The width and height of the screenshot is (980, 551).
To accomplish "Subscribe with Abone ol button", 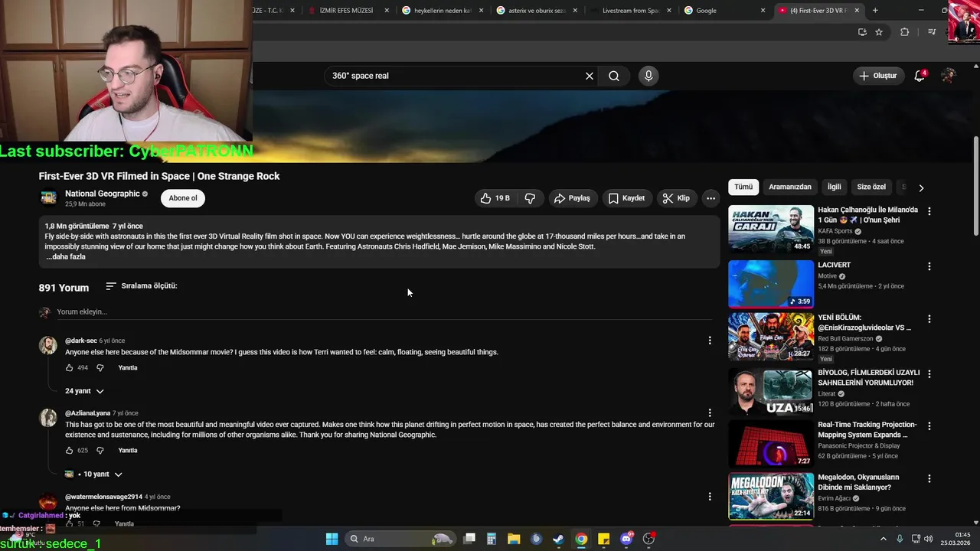I will [x=183, y=198].
